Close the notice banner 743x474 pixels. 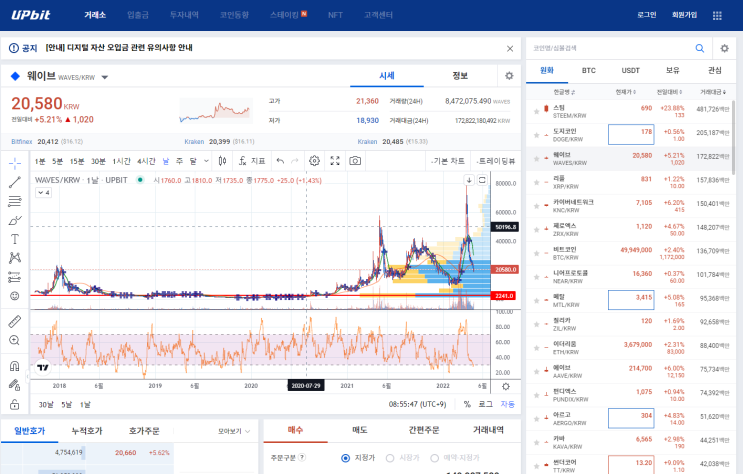[510, 48]
